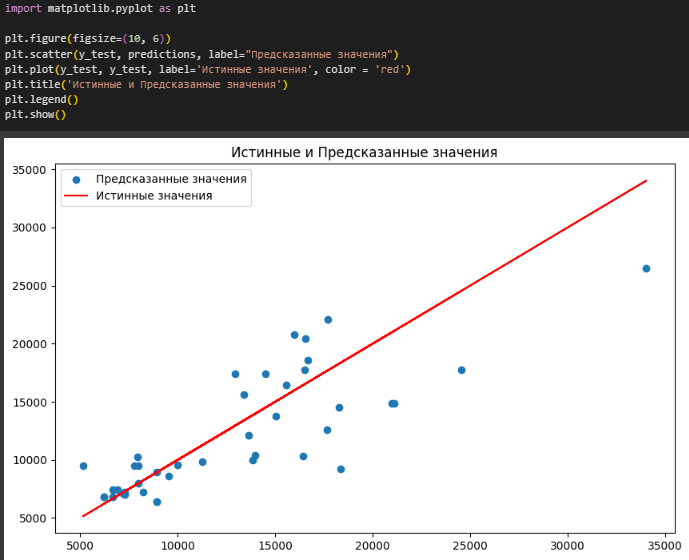Click the y-axis tick label 30000
689x560 pixels.
[29, 228]
